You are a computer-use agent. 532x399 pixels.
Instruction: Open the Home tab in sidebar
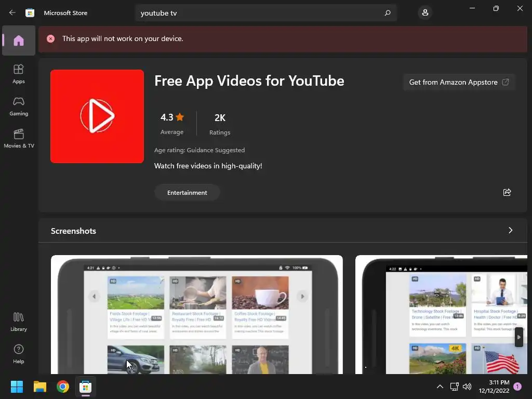[x=19, y=41]
